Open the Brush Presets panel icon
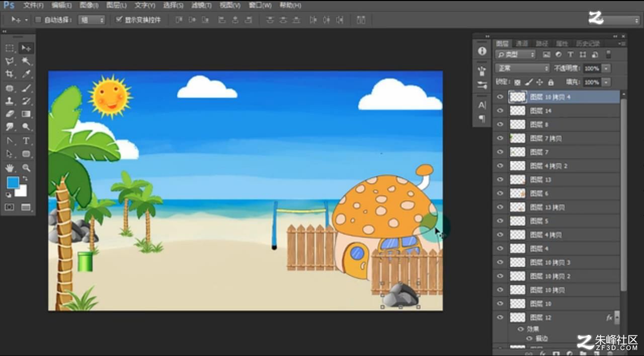 tap(482, 71)
